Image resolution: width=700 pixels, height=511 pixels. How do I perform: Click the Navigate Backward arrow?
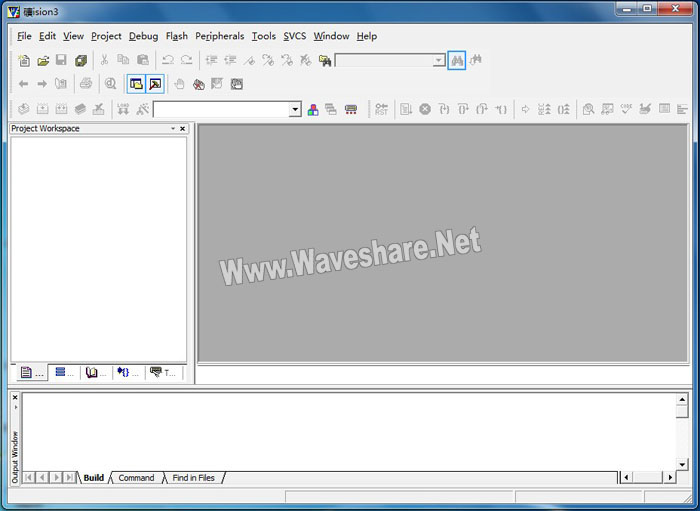(23, 84)
